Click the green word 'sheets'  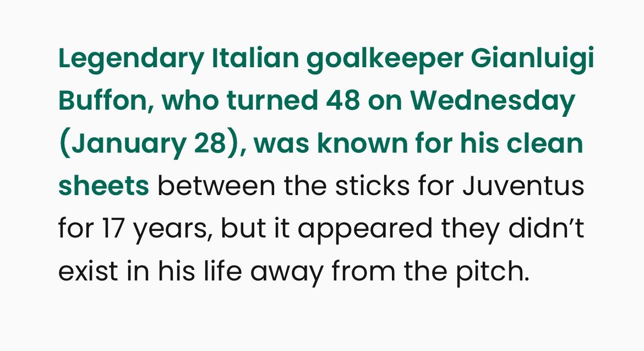coord(103,186)
